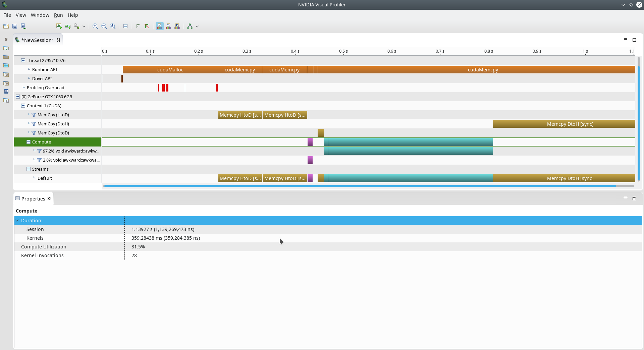Select the cudaMalloc interval in Runtime API
The image size is (644, 350).
170,70
